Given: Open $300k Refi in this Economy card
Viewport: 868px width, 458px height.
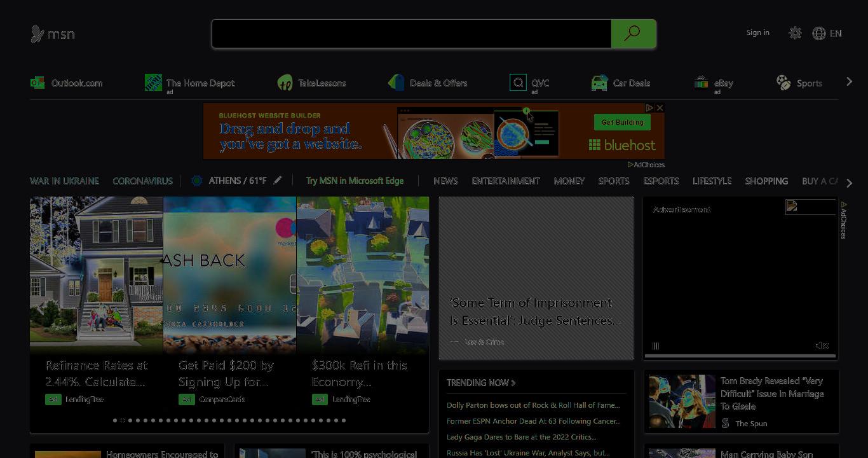Looking at the screenshot, I should 360,373.
